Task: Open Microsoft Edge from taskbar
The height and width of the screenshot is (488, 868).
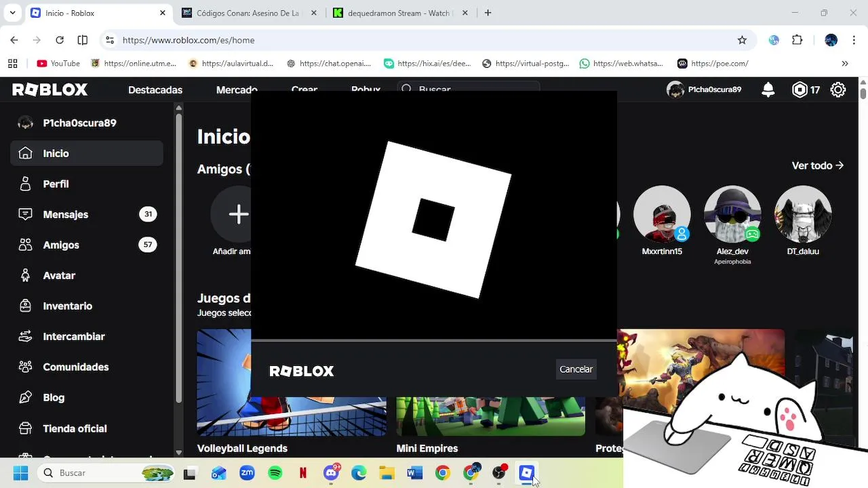Action: coord(359,473)
